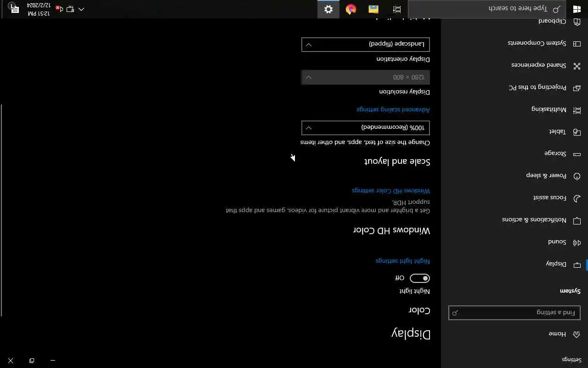Click the network tray icon

70,9
